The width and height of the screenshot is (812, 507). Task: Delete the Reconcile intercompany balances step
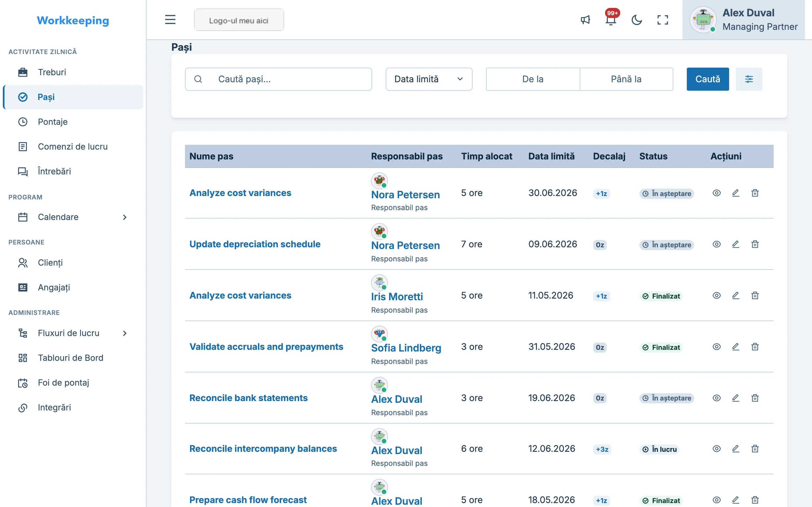[754, 449]
